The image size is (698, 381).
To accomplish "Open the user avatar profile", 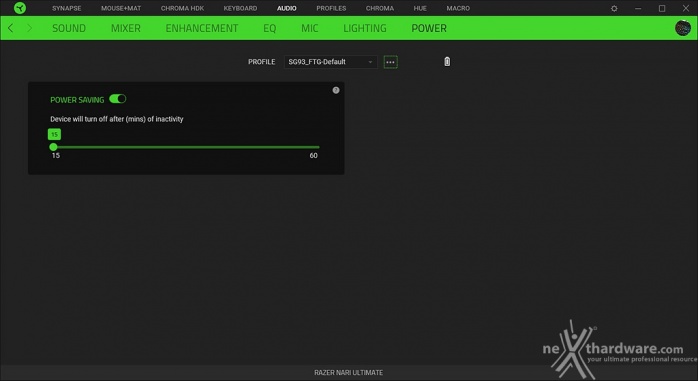I will coord(683,28).
